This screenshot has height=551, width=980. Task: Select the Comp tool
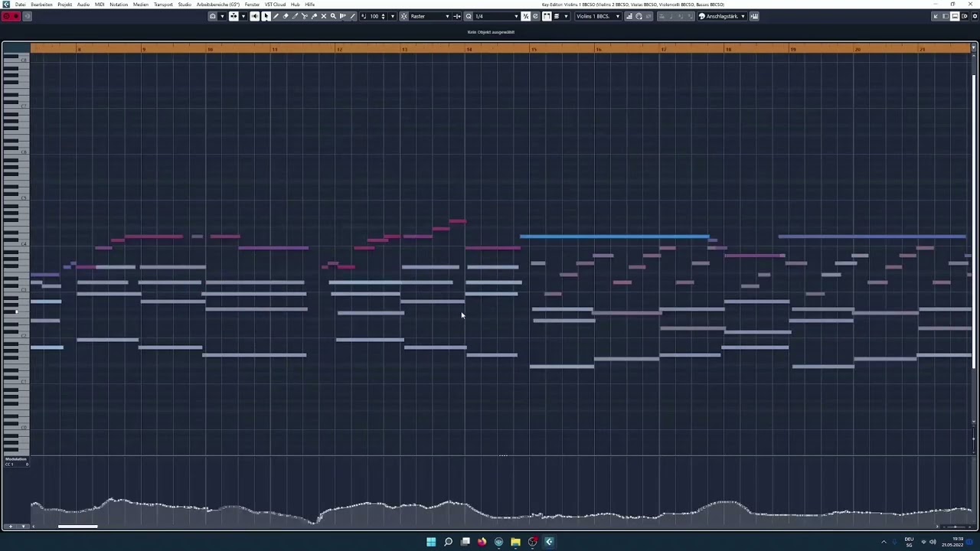(342, 16)
